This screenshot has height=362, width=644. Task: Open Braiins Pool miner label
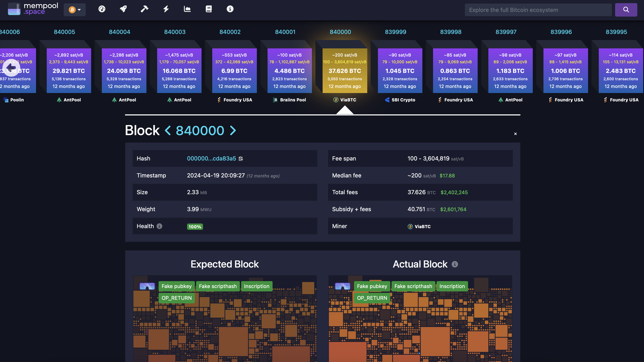[x=290, y=100]
